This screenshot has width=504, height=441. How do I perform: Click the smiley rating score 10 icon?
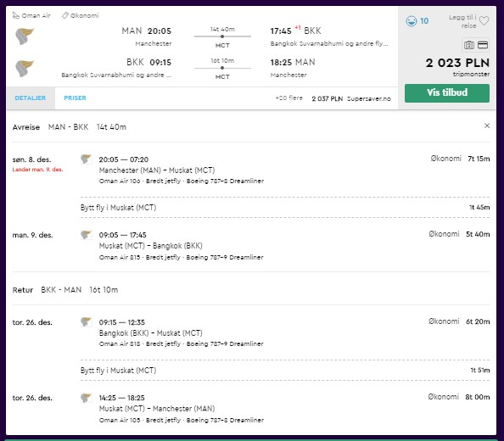tap(412, 21)
